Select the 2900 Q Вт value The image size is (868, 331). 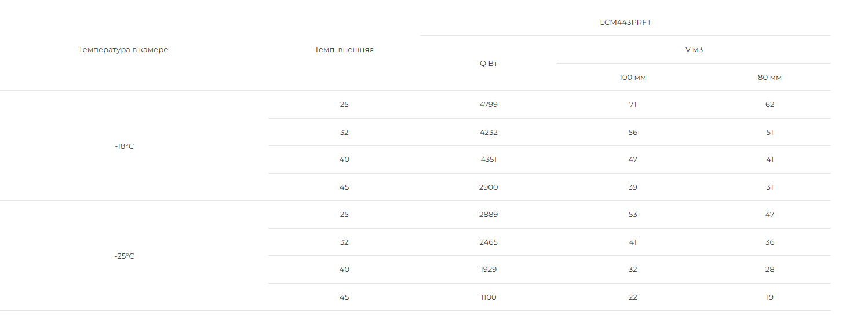tap(488, 187)
